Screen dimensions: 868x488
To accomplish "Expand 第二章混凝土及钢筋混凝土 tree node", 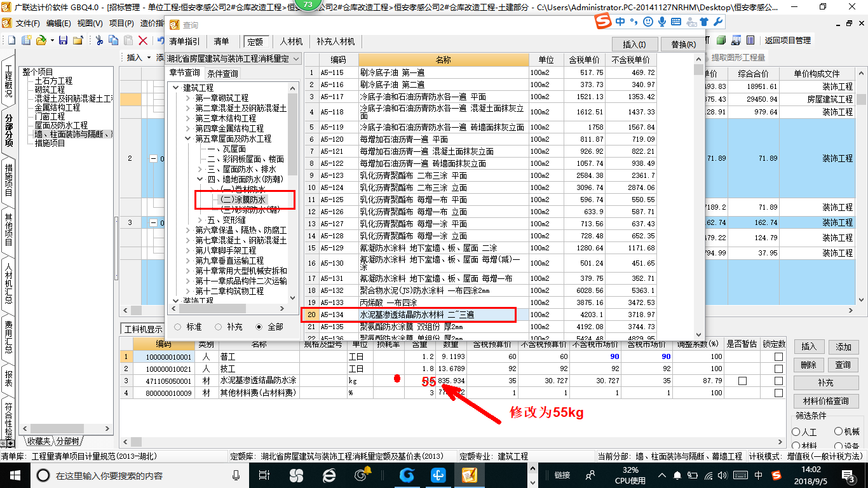I will pyautogui.click(x=188, y=109).
